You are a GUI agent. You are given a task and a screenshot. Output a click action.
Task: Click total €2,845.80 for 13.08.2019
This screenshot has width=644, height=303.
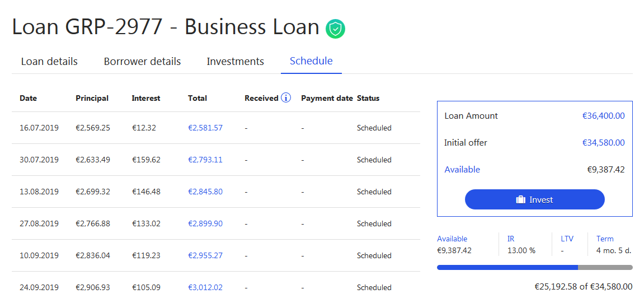tap(205, 192)
